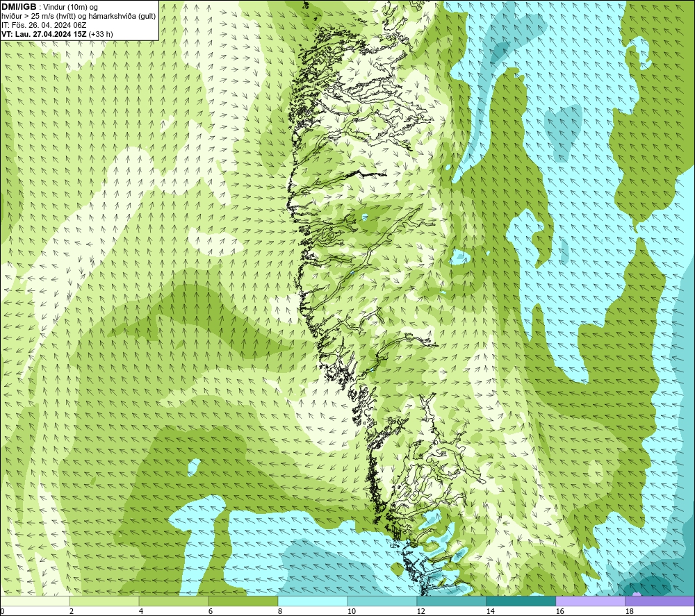Click the 12–14 m/s teal legend swatch

(x=451, y=601)
